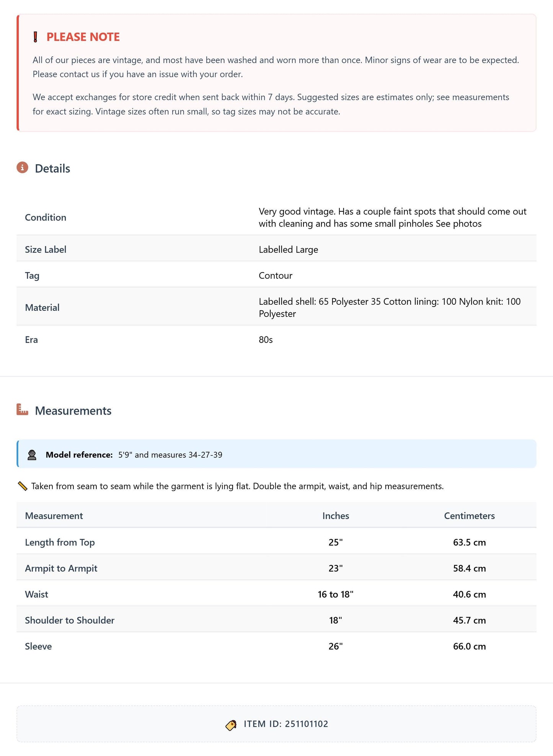The image size is (553, 756).
Task: Click the Centimeters column header
Action: click(x=469, y=516)
